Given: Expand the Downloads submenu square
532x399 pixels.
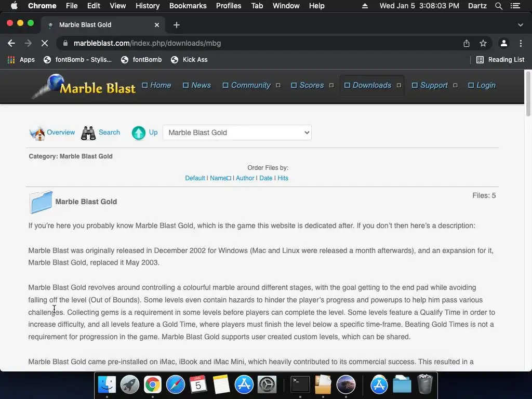Looking at the screenshot, I should pyautogui.click(x=399, y=86).
